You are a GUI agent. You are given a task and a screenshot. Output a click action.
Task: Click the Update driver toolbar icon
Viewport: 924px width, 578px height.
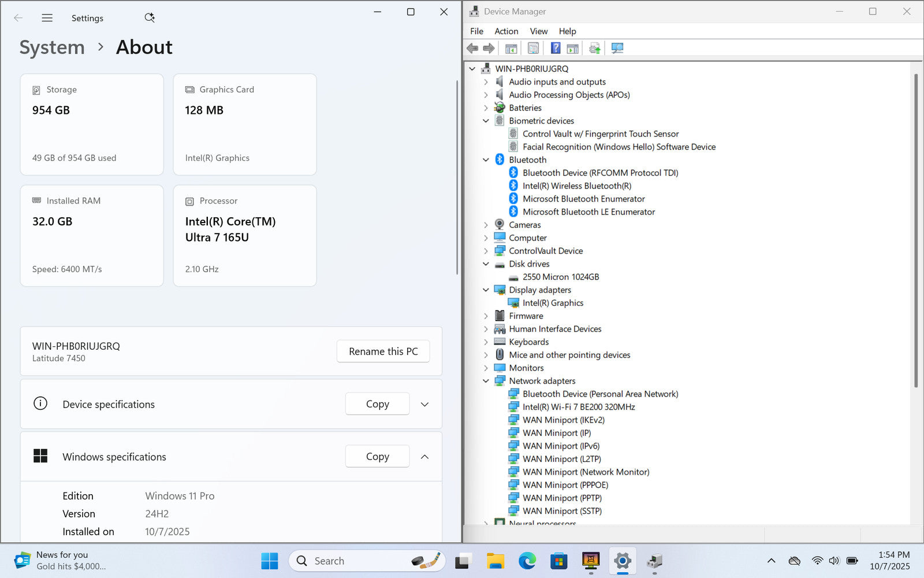594,49
